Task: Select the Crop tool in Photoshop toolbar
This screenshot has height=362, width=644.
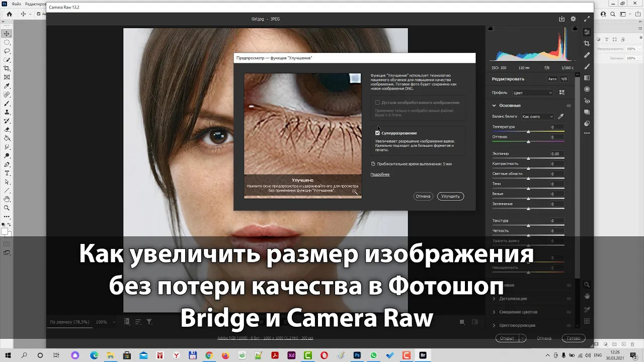Action: [7, 68]
